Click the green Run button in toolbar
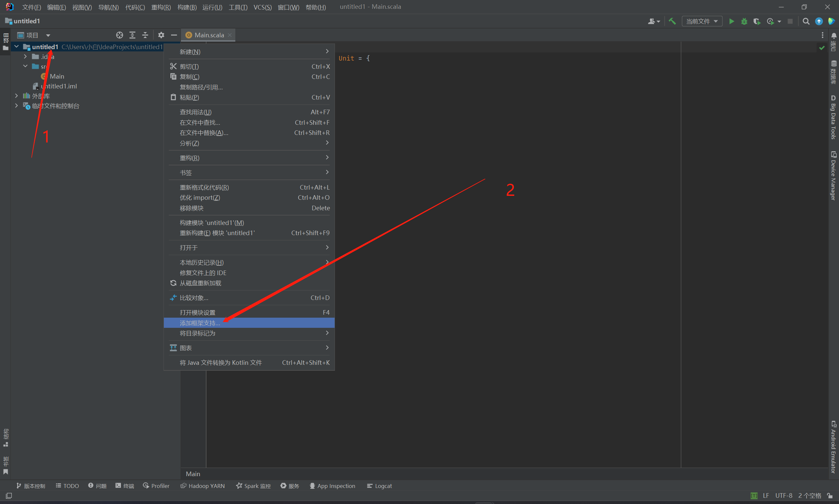 (731, 21)
